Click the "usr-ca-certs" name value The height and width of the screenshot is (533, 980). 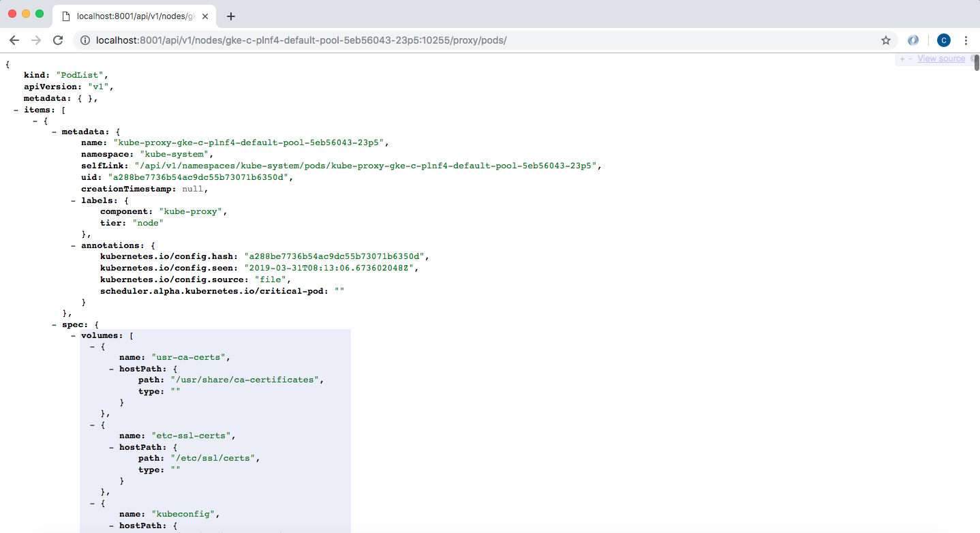click(x=188, y=357)
